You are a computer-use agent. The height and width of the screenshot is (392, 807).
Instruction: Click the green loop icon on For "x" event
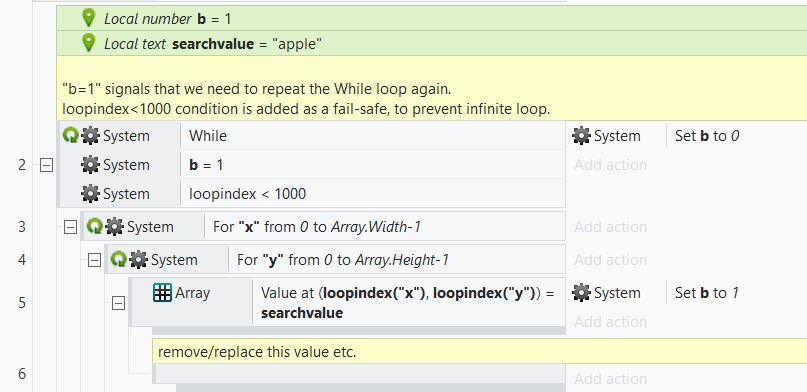95,226
